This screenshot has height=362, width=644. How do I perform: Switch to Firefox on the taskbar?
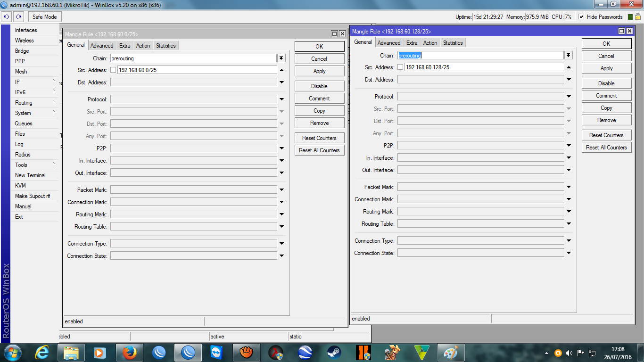point(129,352)
